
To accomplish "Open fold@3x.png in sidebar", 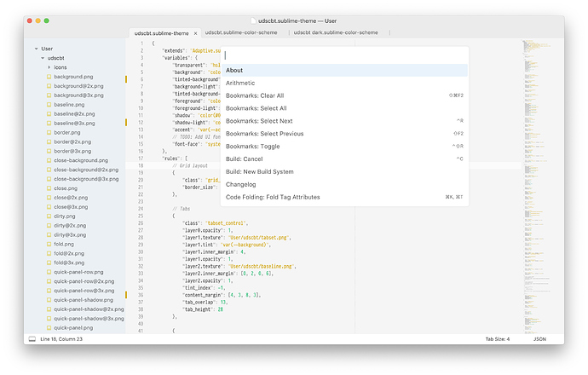I will click(69, 262).
